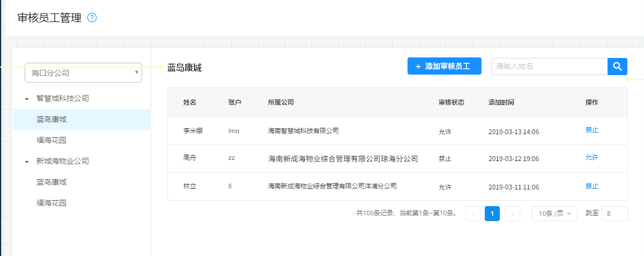Click the 添加审核员工 button
644x256 pixels.
(x=444, y=67)
